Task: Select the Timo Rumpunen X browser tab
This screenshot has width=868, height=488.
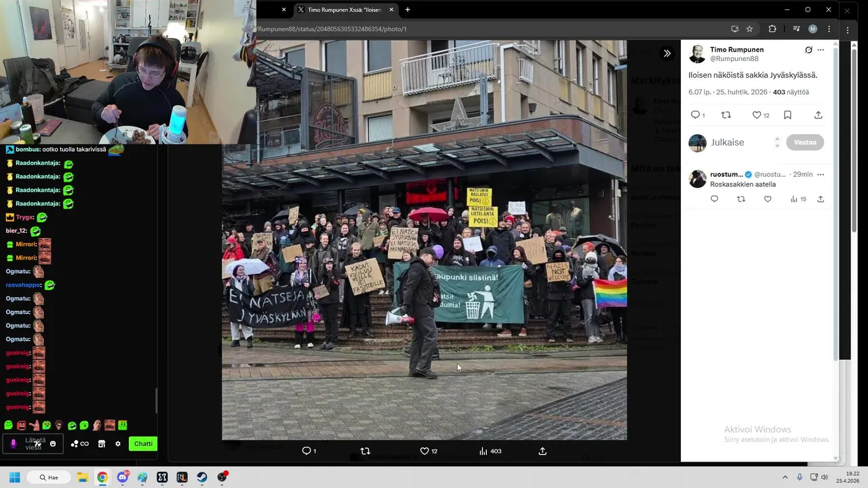Action: (x=346, y=9)
